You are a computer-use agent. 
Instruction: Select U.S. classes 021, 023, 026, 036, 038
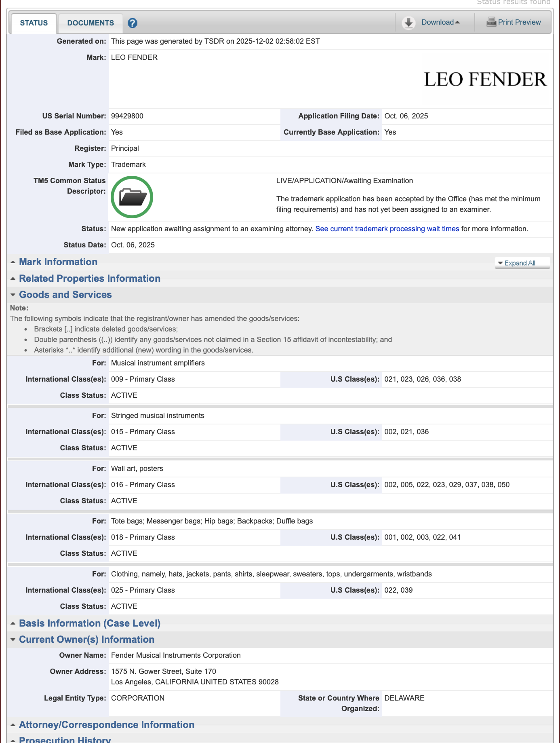[423, 379]
